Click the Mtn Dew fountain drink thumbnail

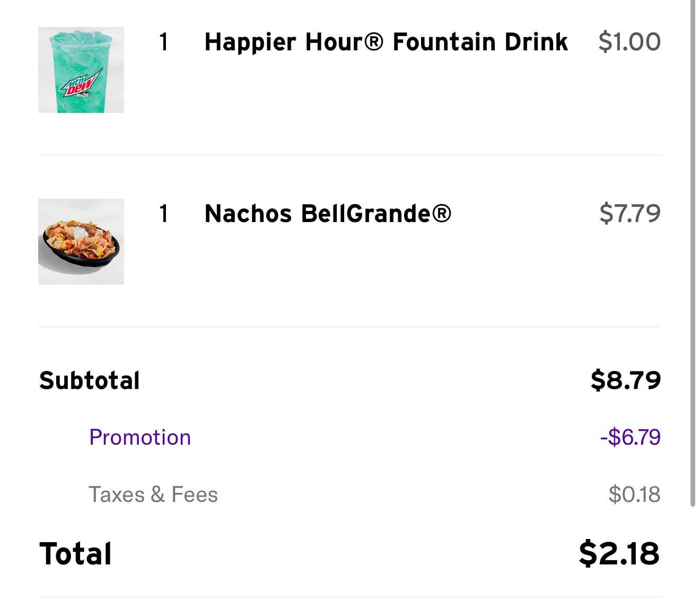[x=81, y=70]
